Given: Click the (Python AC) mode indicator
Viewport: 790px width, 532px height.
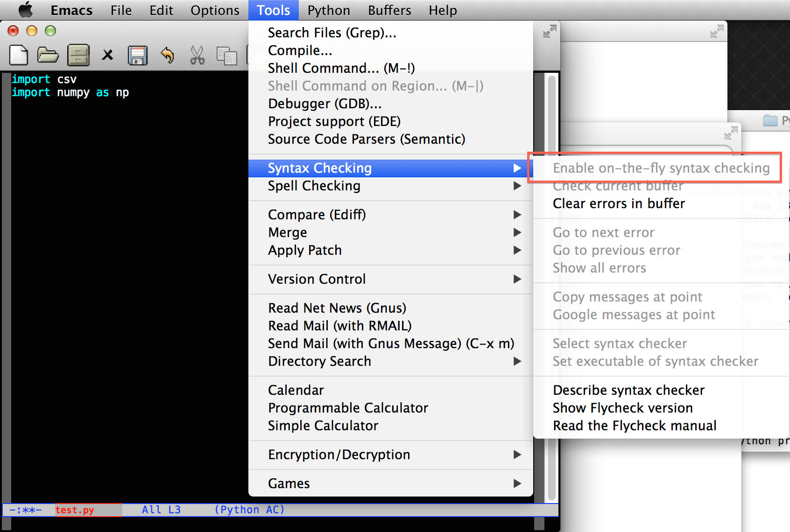Looking at the screenshot, I should [249, 510].
